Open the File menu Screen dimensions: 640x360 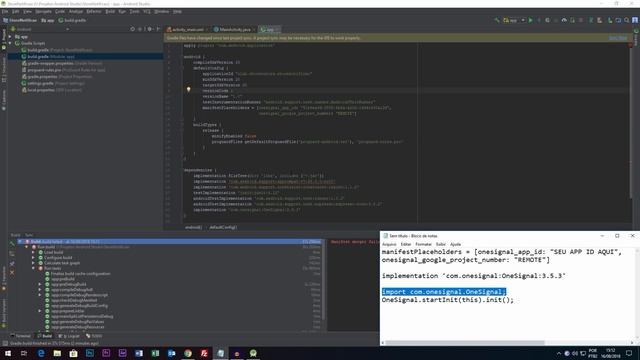click(5, 11)
